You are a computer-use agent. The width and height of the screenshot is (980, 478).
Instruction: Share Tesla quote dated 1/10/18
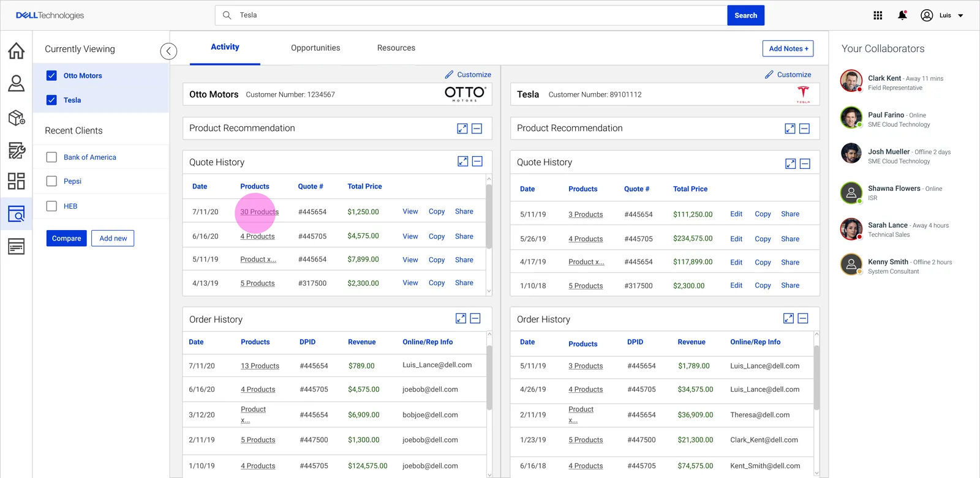(790, 285)
